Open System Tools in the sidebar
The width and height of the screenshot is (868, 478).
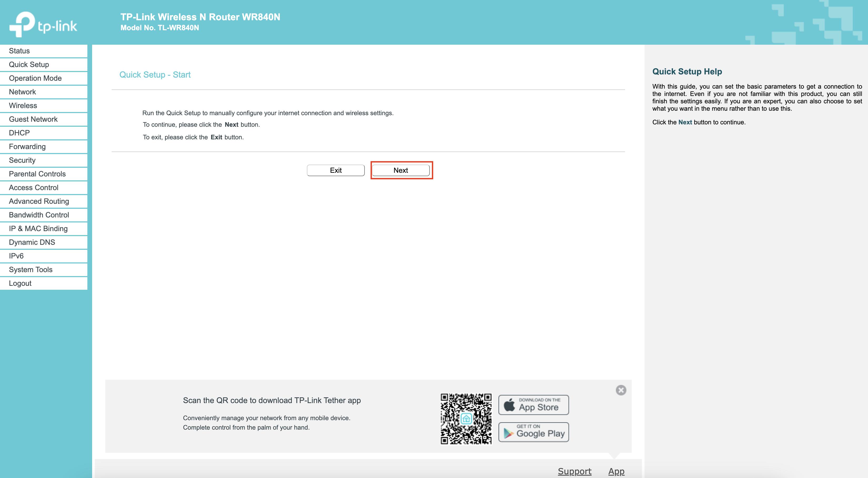(x=44, y=270)
